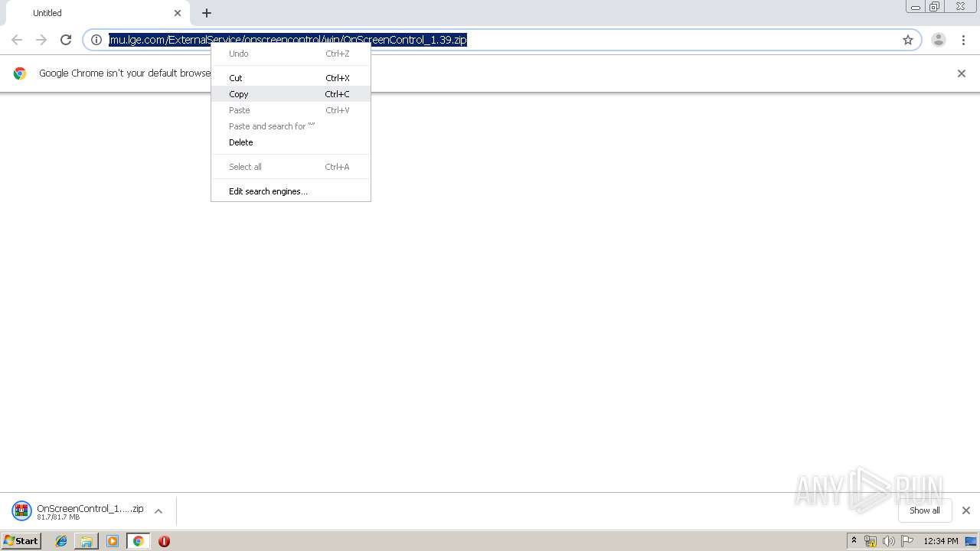Open the red antivirus taskbar icon
This screenshot has height=551, width=980.
164,541
